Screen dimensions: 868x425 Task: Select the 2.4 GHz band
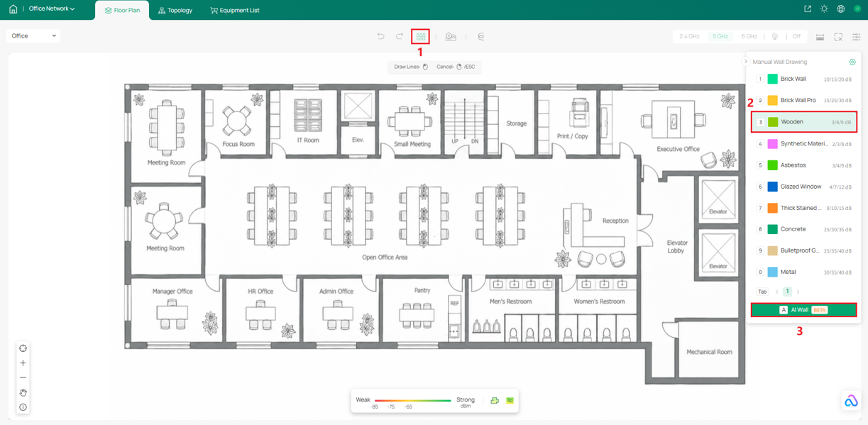(x=689, y=36)
